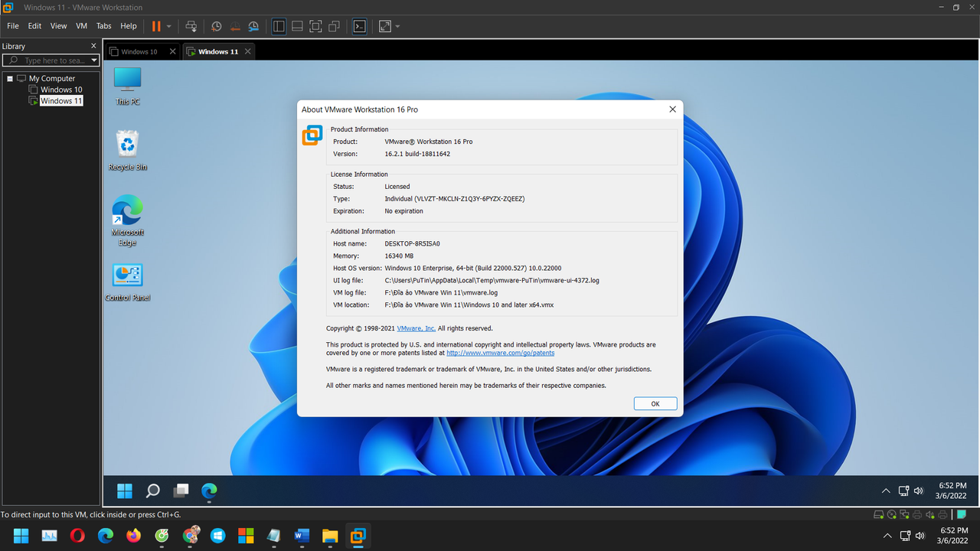The image size is (980, 551).
Task: Open the host Windows Start button
Action: (21, 536)
